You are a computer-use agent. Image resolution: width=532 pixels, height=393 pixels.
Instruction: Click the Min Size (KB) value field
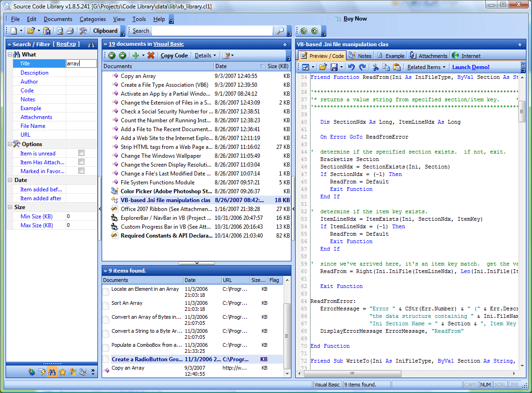(x=82, y=217)
